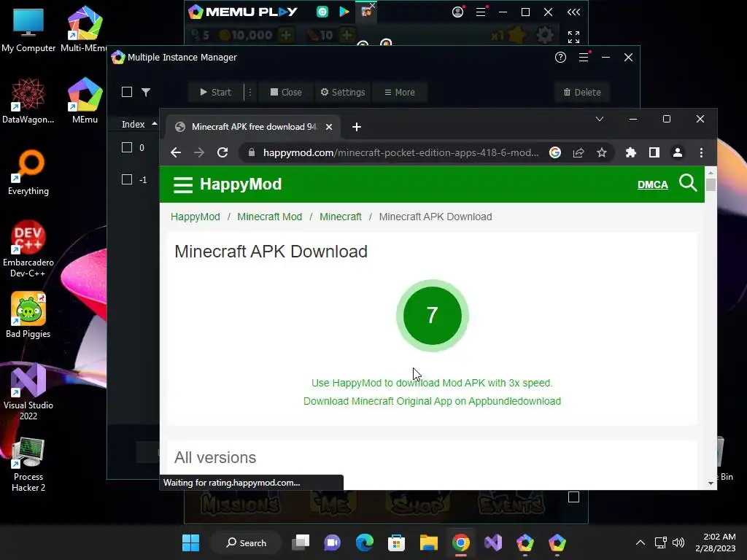Collapse MEmu Play sidebar arrows

573,12
